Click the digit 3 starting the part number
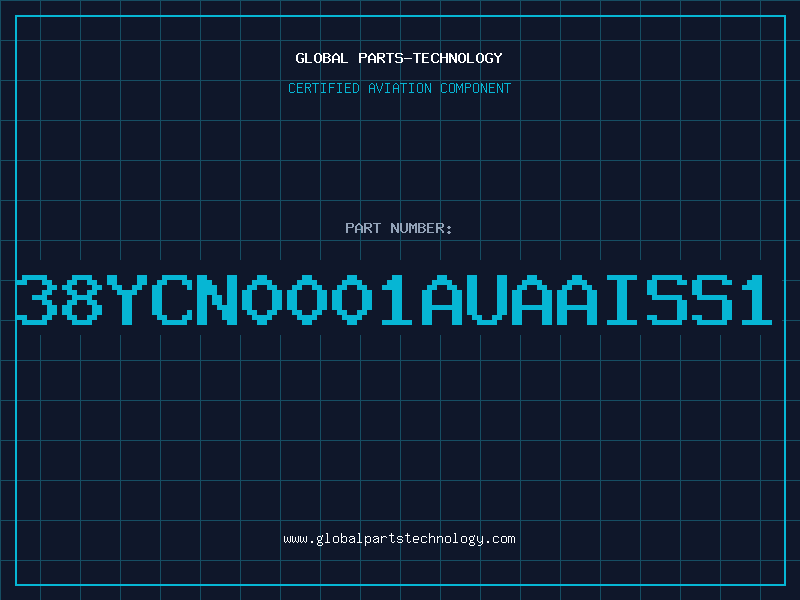Image resolution: width=800 pixels, height=600 pixels. (x=37, y=300)
